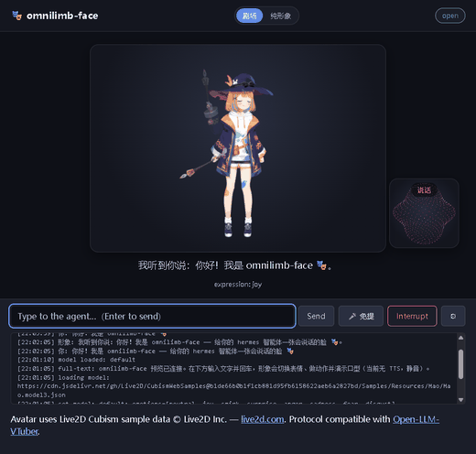This screenshot has height=454, width=476.
Task: Stop the agent with the Interrupt button
Action: 412,316
